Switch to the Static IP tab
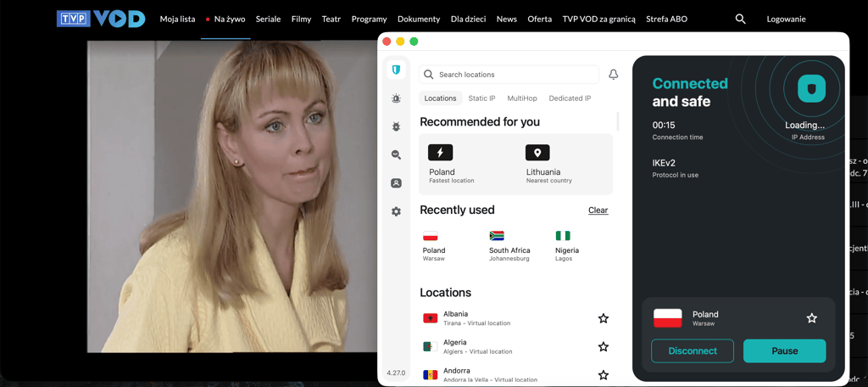The width and height of the screenshot is (868, 387). pos(481,98)
